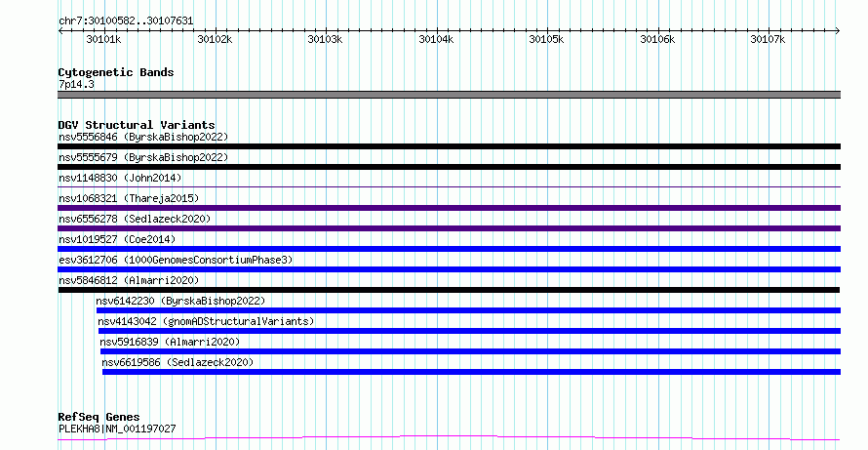This screenshot has width=868, height=450.
Task: Click the 7p14.3 band label
Action: 76,84
